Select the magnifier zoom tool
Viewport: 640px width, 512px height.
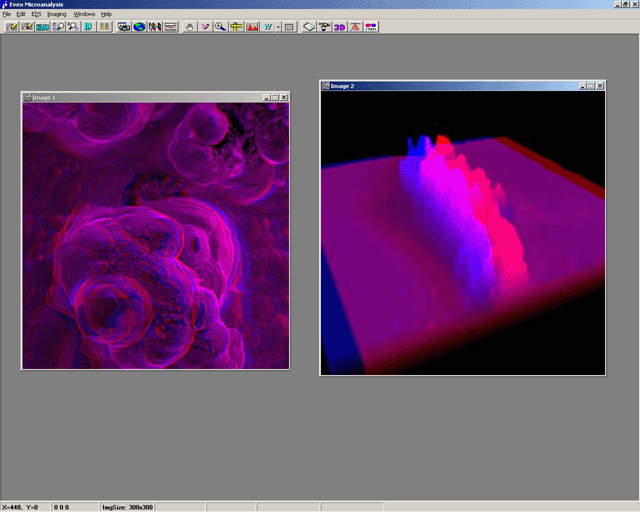(x=219, y=27)
